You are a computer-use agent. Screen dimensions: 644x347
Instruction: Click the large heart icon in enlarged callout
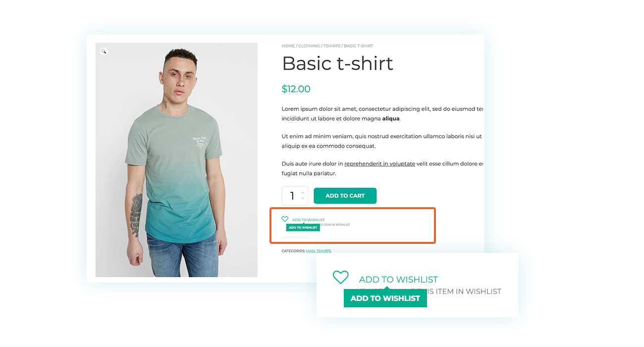pyautogui.click(x=340, y=277)
